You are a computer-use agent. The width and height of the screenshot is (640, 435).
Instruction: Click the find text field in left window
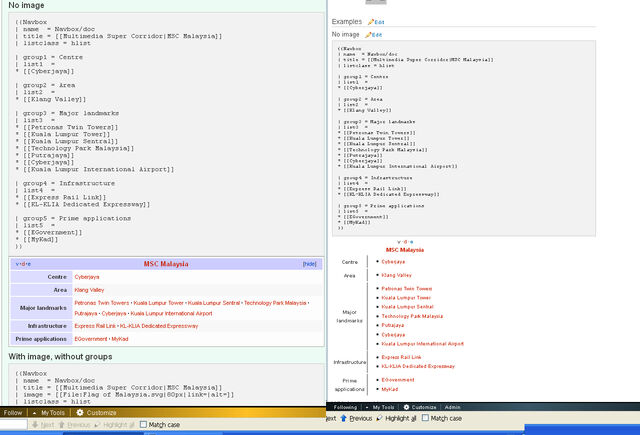tap(13, 425)
